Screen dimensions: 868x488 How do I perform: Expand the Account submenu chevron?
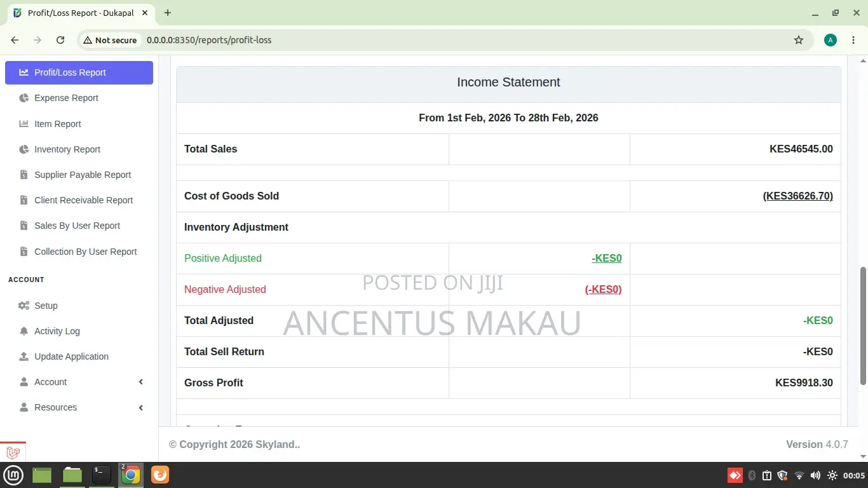[x=141, y=382]
